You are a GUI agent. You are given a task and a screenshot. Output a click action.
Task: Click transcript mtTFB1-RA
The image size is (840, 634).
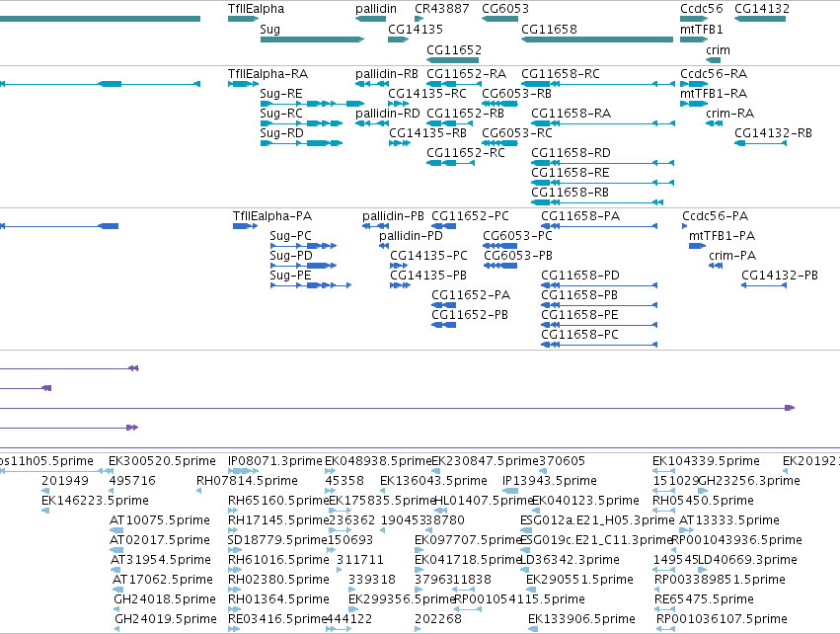pyautogui.click(x=694, y=104)
